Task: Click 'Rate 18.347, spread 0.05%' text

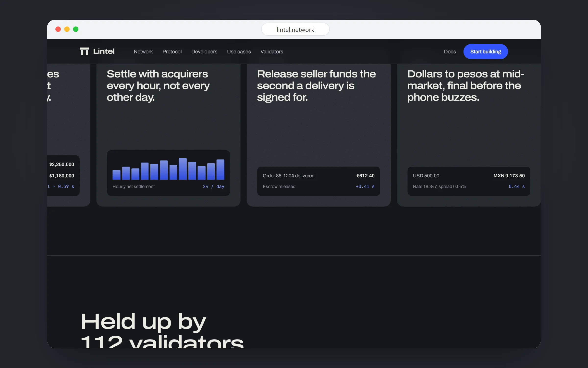Action: 440,186
